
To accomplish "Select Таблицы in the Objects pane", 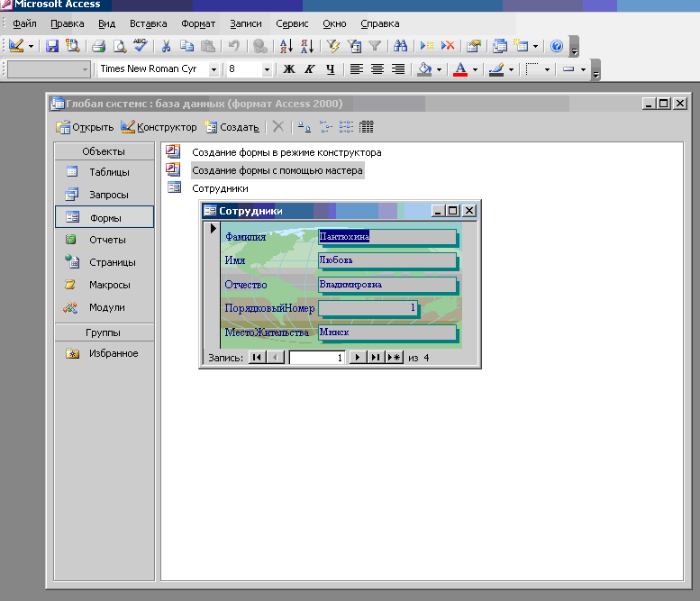I will point(105,172).
